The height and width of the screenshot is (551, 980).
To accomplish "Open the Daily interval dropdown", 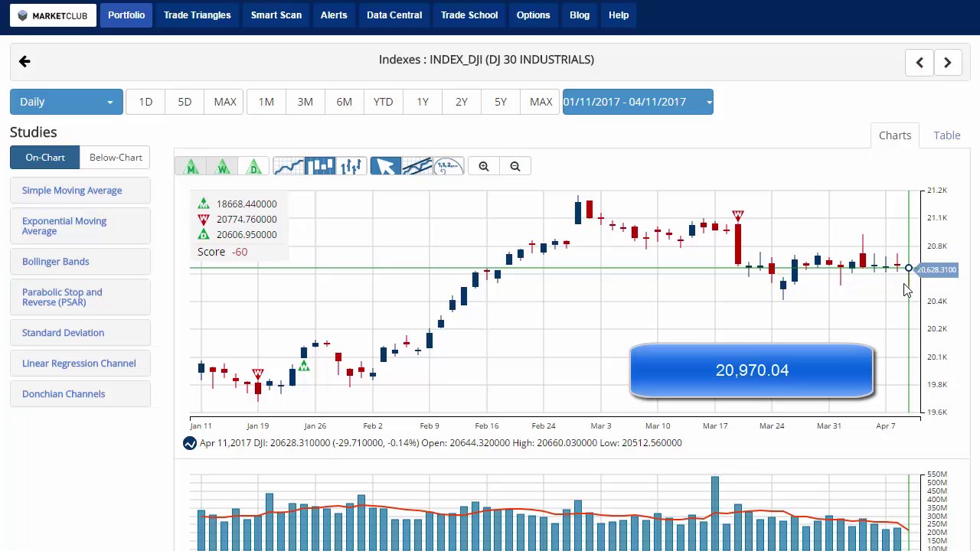I will 67,102.
